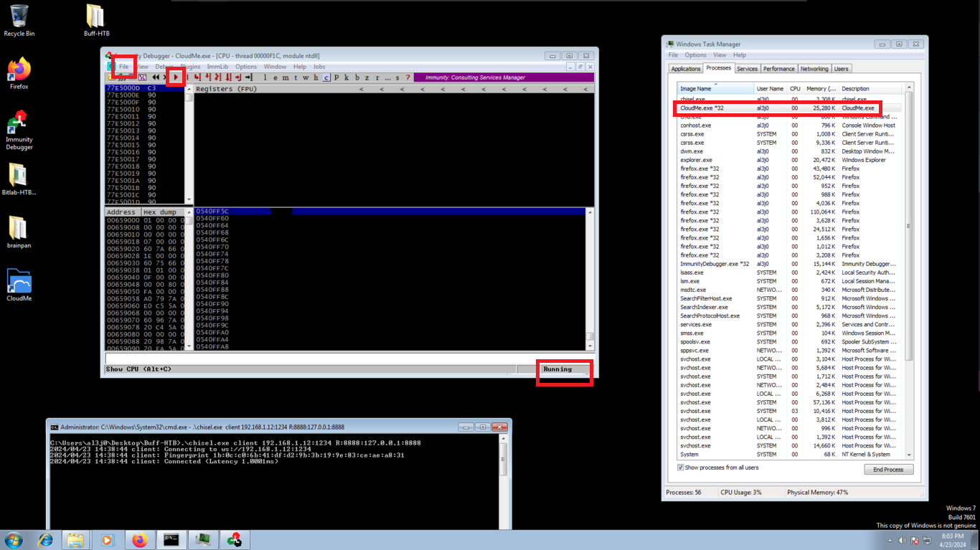Sort processes by the CPU column

click(x=795, y=88)
